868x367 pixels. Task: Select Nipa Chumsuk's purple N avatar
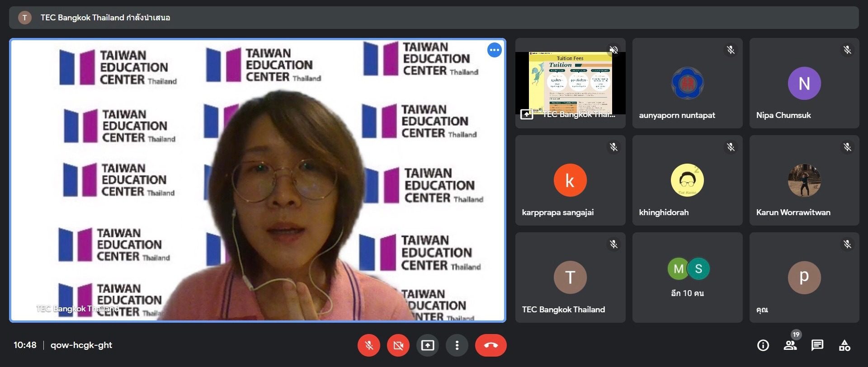tap(804, 83)
